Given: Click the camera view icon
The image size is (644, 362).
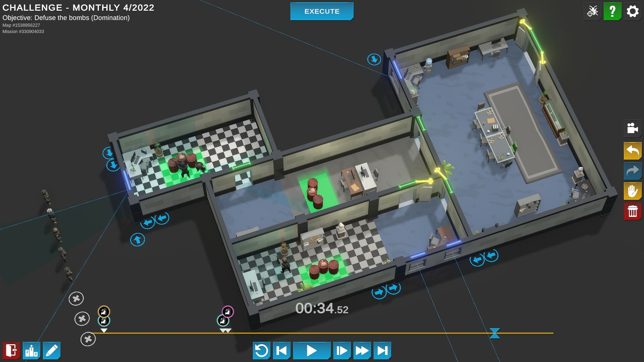Looking at the screenshot, I should point(632,128).
